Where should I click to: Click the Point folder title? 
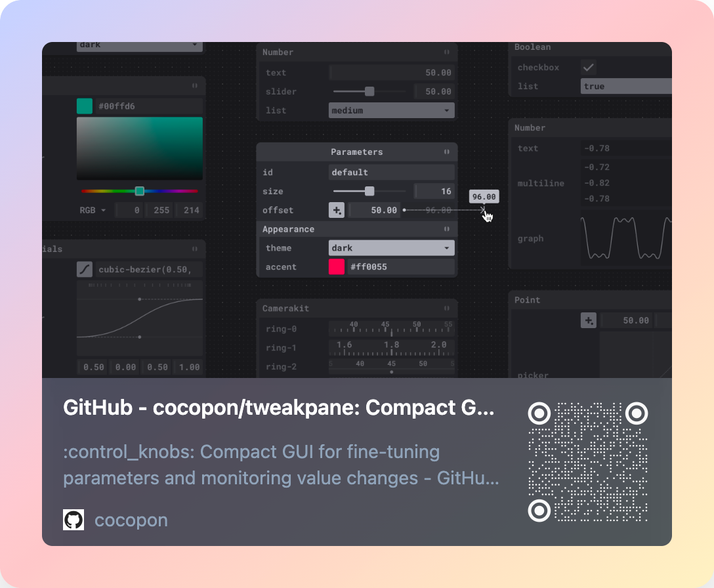(x=527, y=300)
